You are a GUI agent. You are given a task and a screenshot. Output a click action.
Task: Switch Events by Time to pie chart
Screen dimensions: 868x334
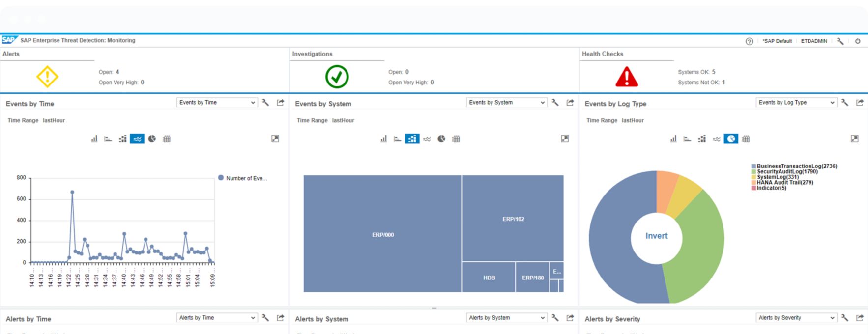pos(152,139)
